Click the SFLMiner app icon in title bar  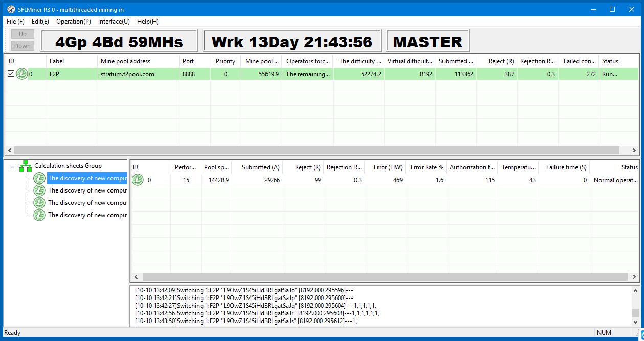tap(11, 9)
